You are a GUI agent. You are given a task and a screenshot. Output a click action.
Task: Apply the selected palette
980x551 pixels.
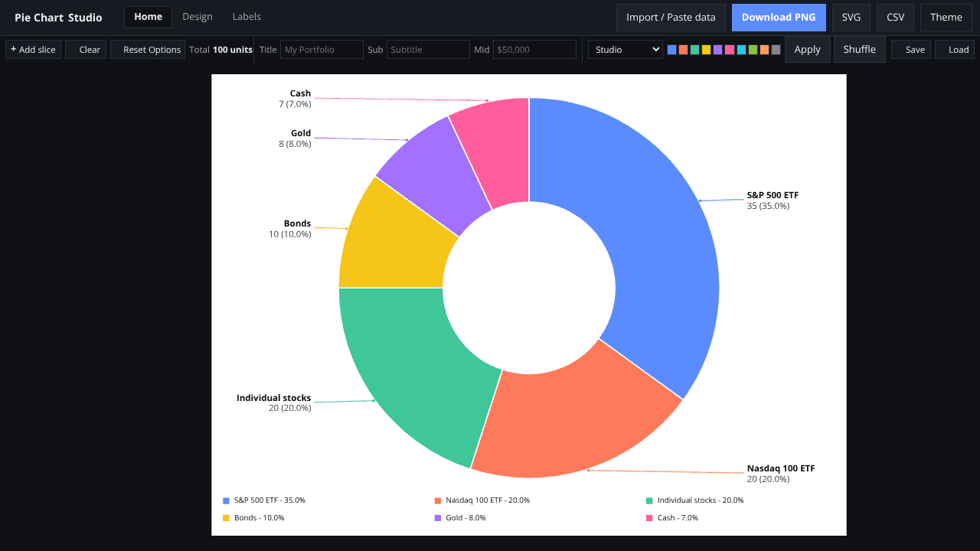click(x=807, y=50)
